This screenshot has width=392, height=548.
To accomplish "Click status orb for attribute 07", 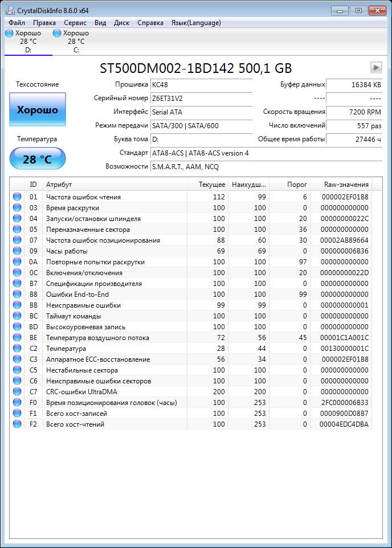I will coord(17,240).
